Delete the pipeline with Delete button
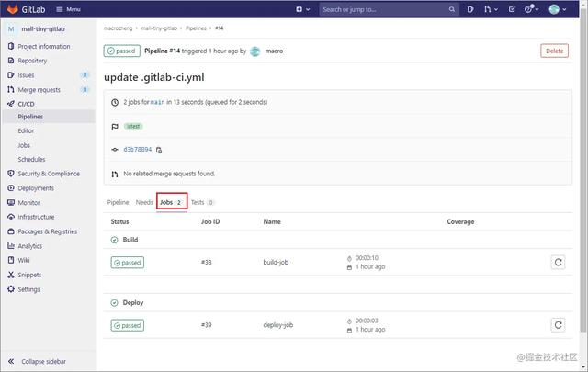Image resolution: width=588 pixels, height=372 pixels. 554,51
